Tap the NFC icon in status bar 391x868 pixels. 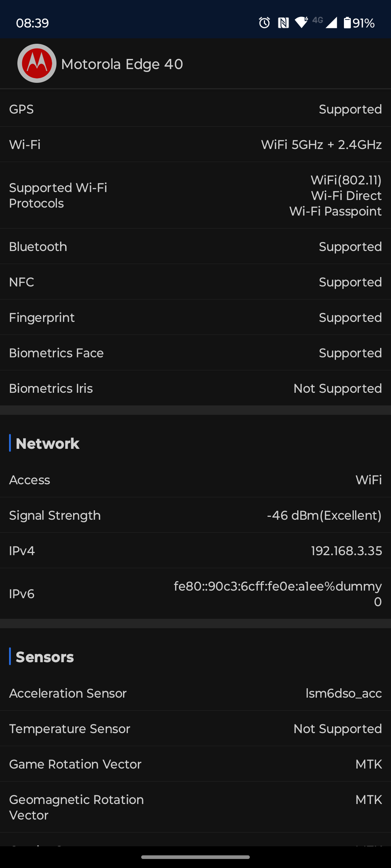(283, 23)
